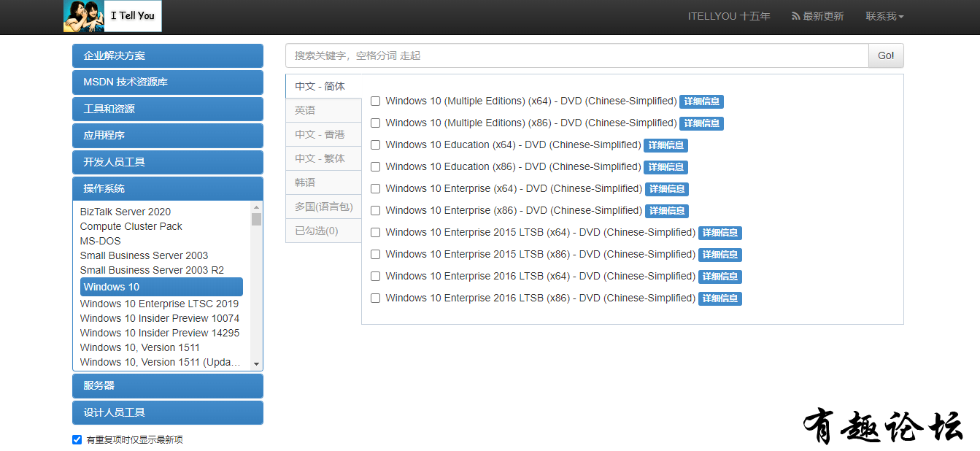Switch to the 多国(语言包) tab
This screenshot has height=451, width=980.
pos(323,207)
